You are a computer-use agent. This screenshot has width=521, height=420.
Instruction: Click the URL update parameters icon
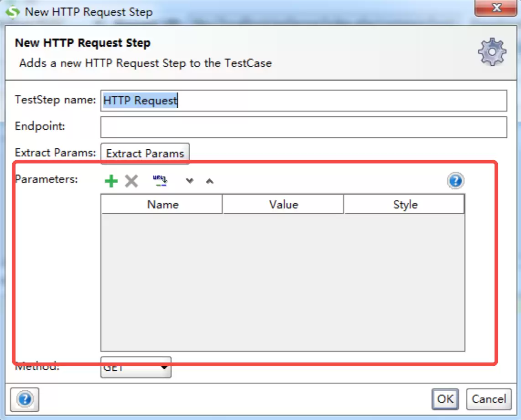pyautogui.click(x=160, y=181)
